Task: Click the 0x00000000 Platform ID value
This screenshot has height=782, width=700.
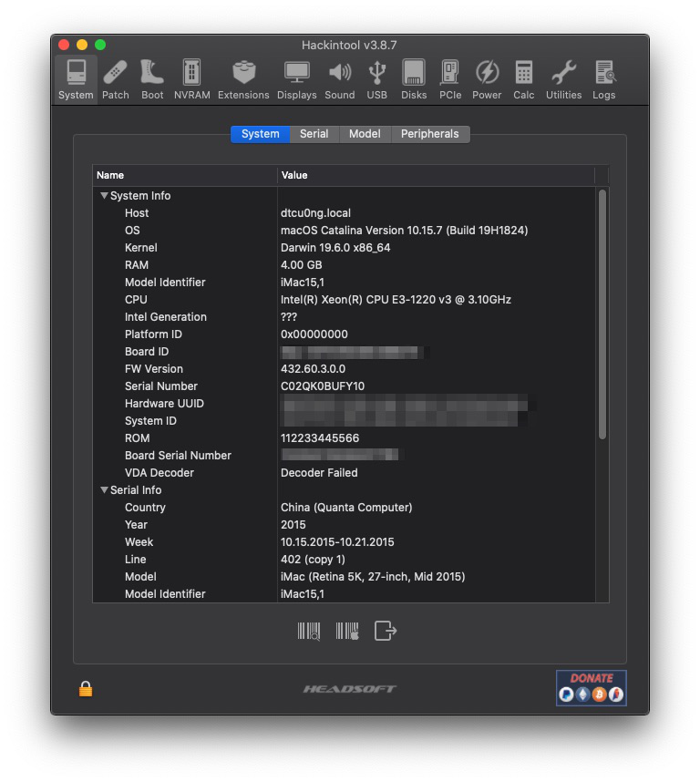Action: (314, 334)
